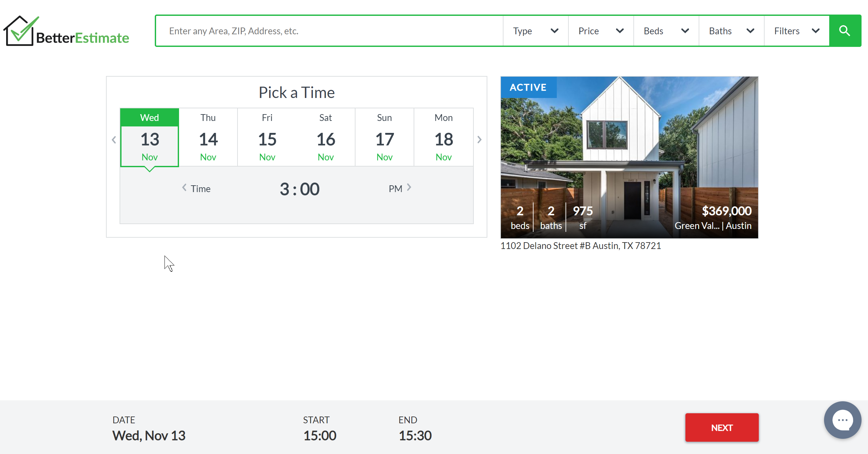This screenshot has height=454, width=868.
Task: Click the BetterEstimate house logo
Action: tap(66, 31)
